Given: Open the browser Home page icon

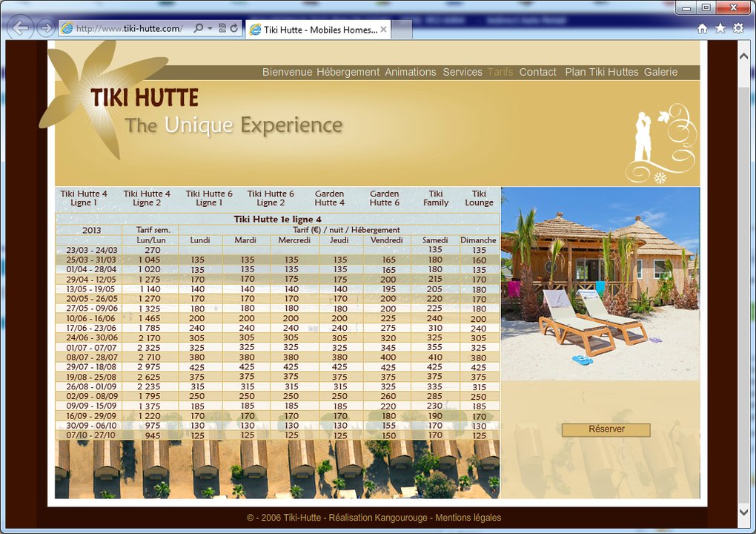Looking at the screenshot, I should (703, 28).
